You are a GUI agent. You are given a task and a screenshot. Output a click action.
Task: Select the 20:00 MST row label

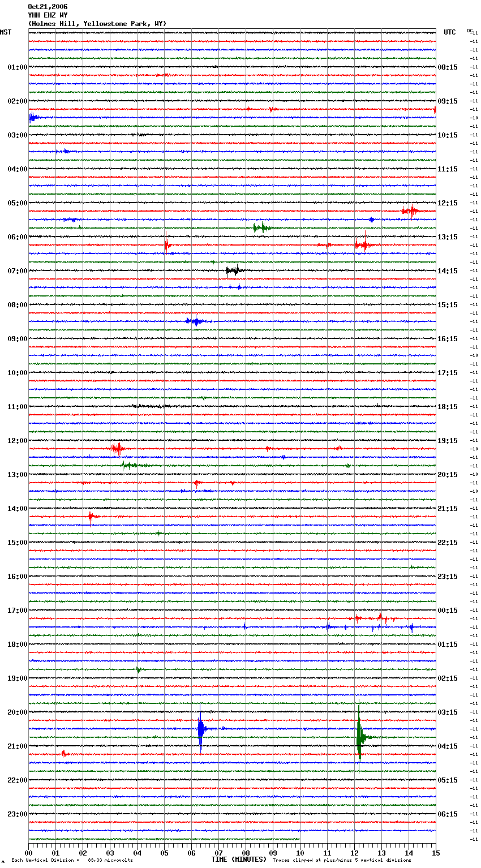point(18,712)
